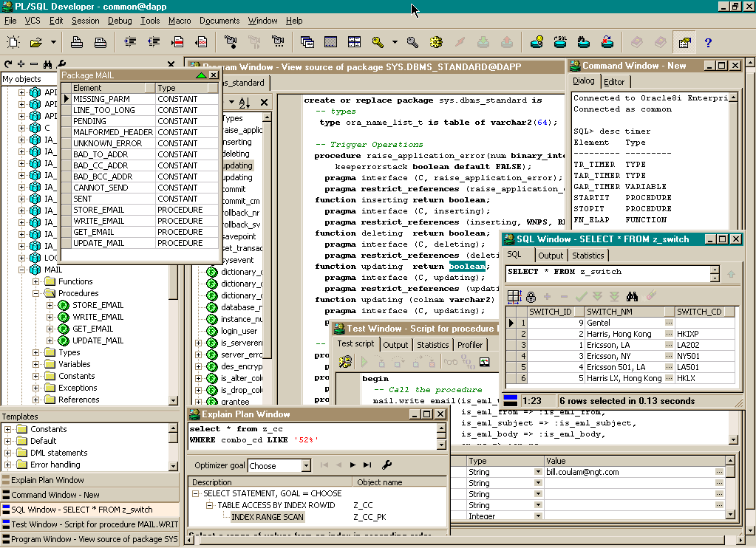
Task: Collapse the Procedures folder under MAIL
Action: click(35, 293)
